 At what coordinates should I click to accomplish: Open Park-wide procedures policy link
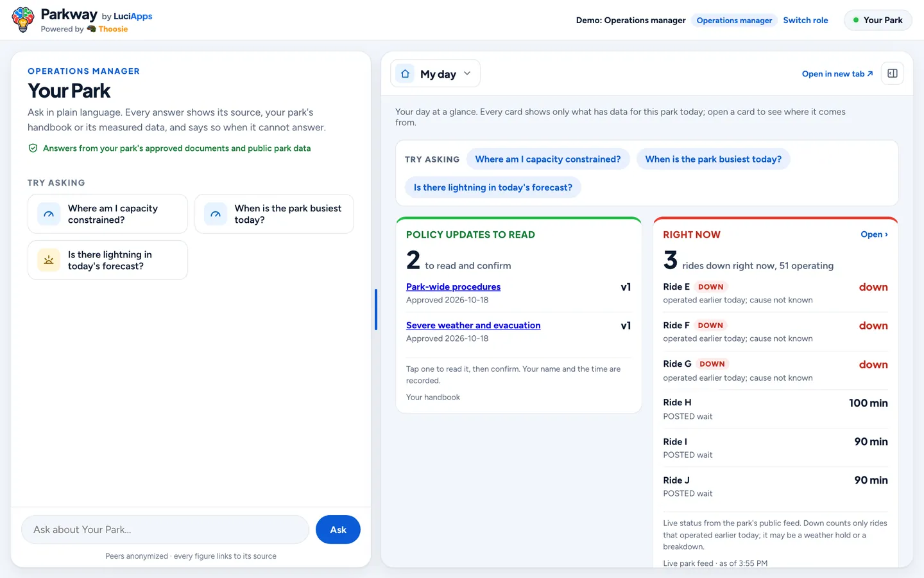(x=453, y=287)
